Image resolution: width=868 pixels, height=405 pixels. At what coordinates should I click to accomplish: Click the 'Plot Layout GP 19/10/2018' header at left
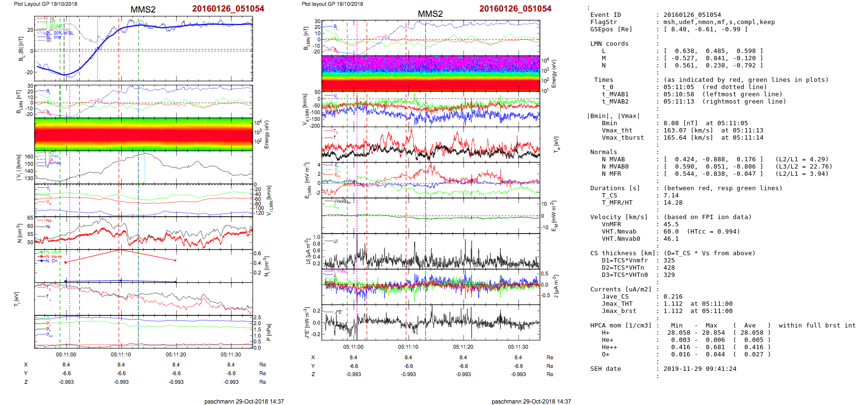pyautogui.click(x=45, y=4)
